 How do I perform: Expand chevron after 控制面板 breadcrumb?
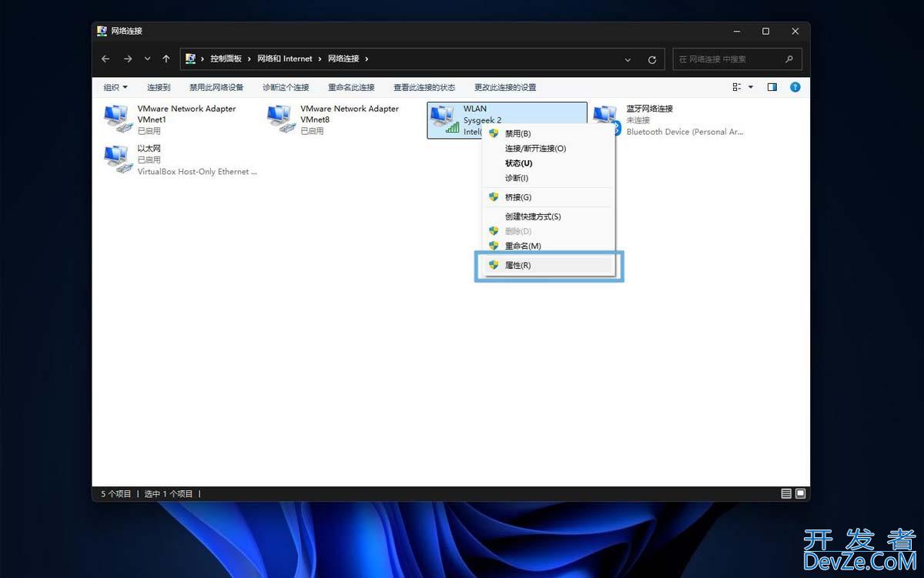(x=249, y=59)
